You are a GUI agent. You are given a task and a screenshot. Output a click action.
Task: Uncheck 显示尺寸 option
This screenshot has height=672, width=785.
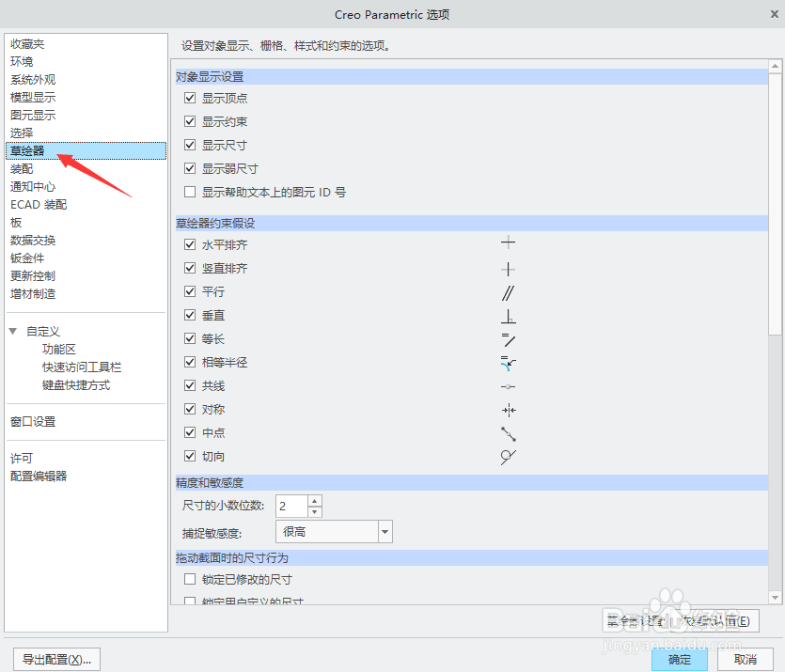[x=190, y=145]
